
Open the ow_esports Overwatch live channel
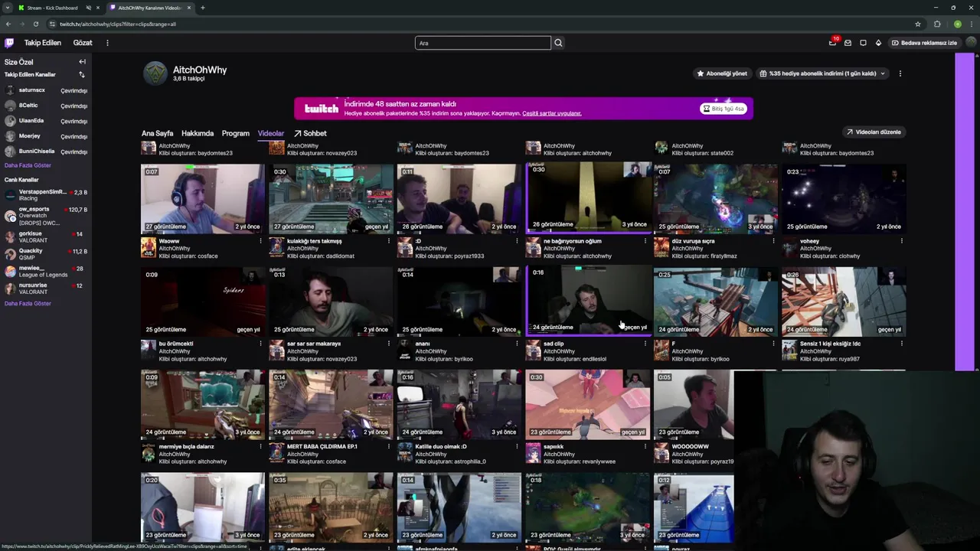pyautogui.click(x=46, y=216)
